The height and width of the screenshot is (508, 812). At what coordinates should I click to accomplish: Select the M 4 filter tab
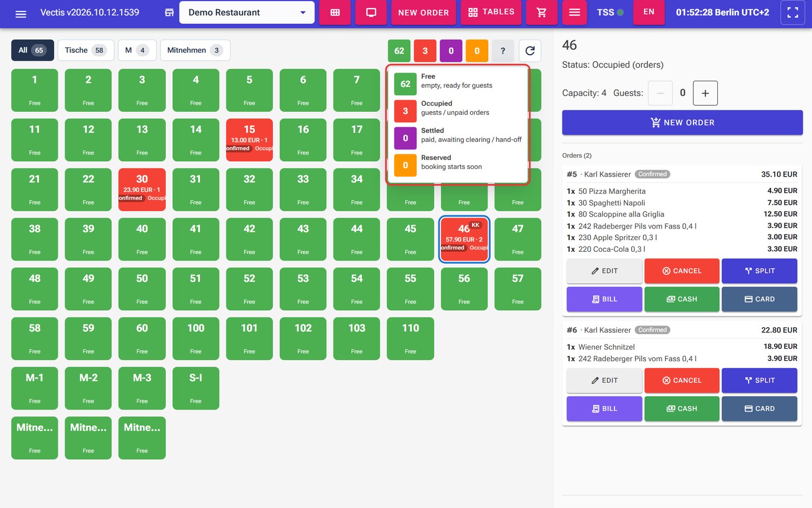click(x=137, y=50)
